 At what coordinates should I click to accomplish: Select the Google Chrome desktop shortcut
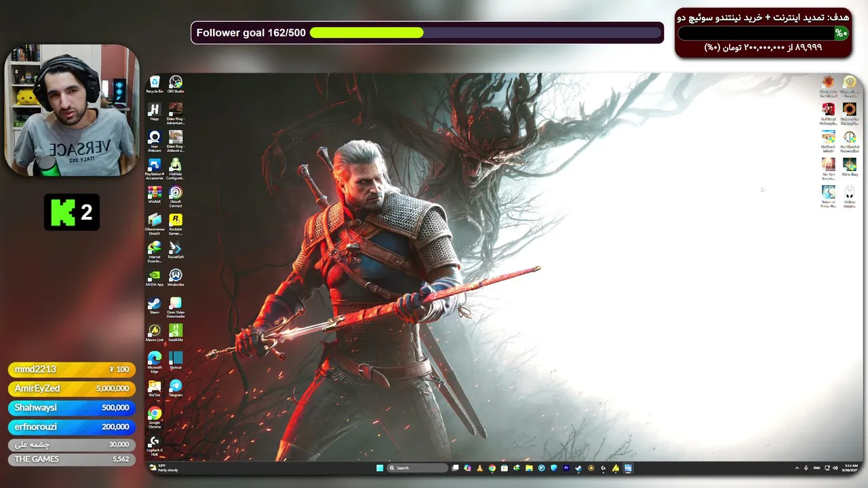pyautogui.click(x=155, y=418)
